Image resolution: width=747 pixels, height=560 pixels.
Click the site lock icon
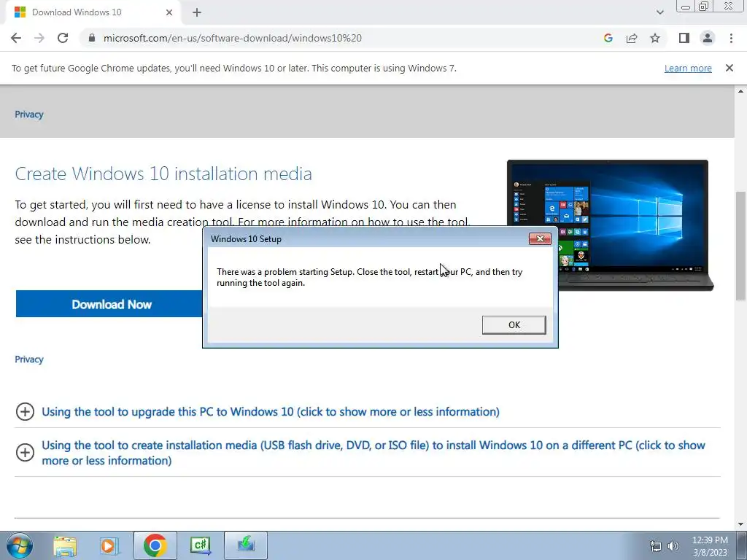pyautogui.click(x=92, y=38)
